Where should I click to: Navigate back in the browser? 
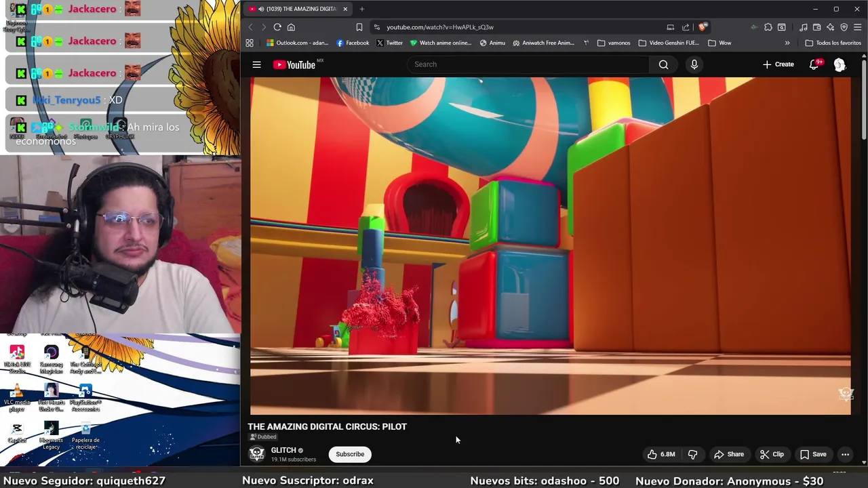tap(250, 27)
